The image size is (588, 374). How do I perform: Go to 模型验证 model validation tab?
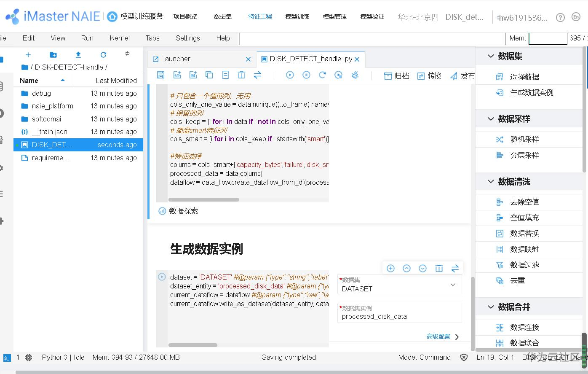pyautogui.click(x=372, y=16)
